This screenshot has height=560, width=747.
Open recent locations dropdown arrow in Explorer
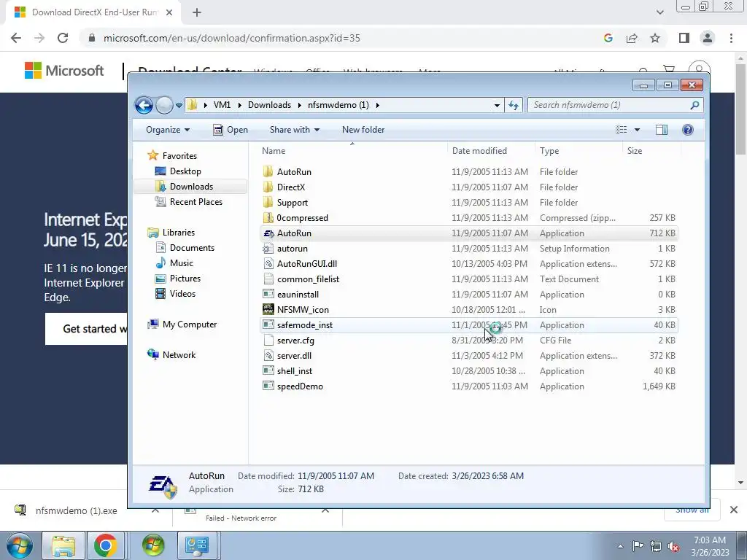(x=179, y=106)
